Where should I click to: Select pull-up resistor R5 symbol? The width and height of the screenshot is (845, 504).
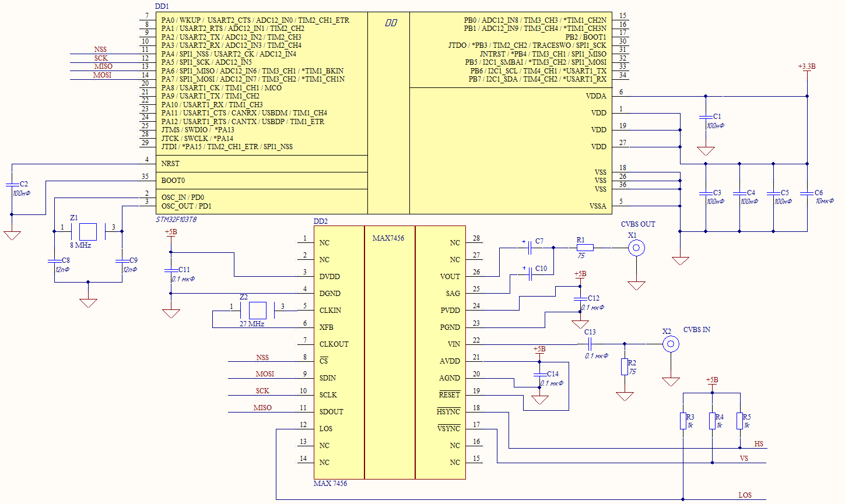740,421
